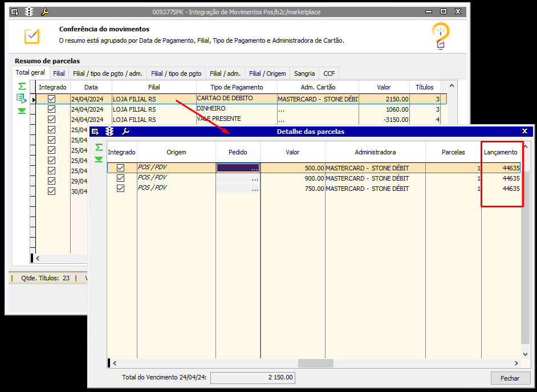Toggle Integrado checkbox for 750.00 parcel row
The width and height of the screenshot is (537, 392).
pos(120,188)
